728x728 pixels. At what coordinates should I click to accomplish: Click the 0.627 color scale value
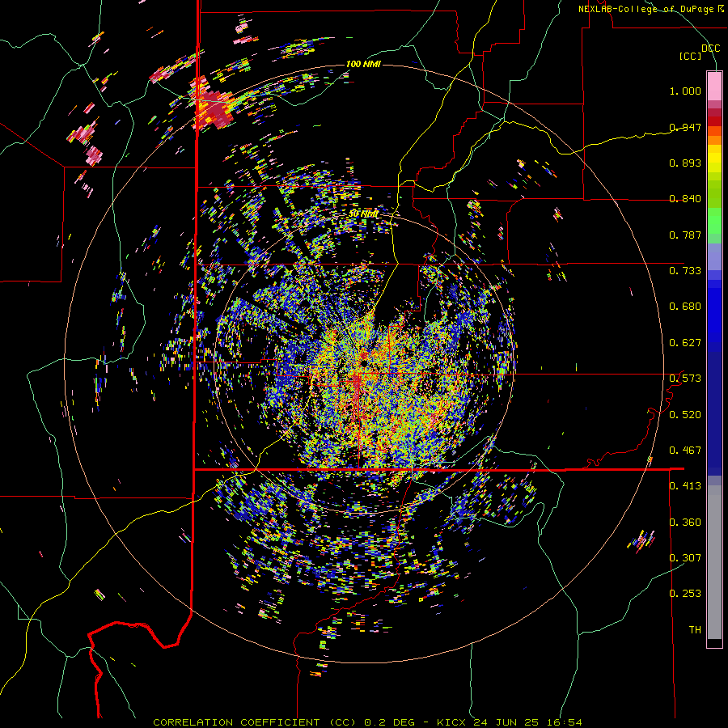click(x=685, y=343)
